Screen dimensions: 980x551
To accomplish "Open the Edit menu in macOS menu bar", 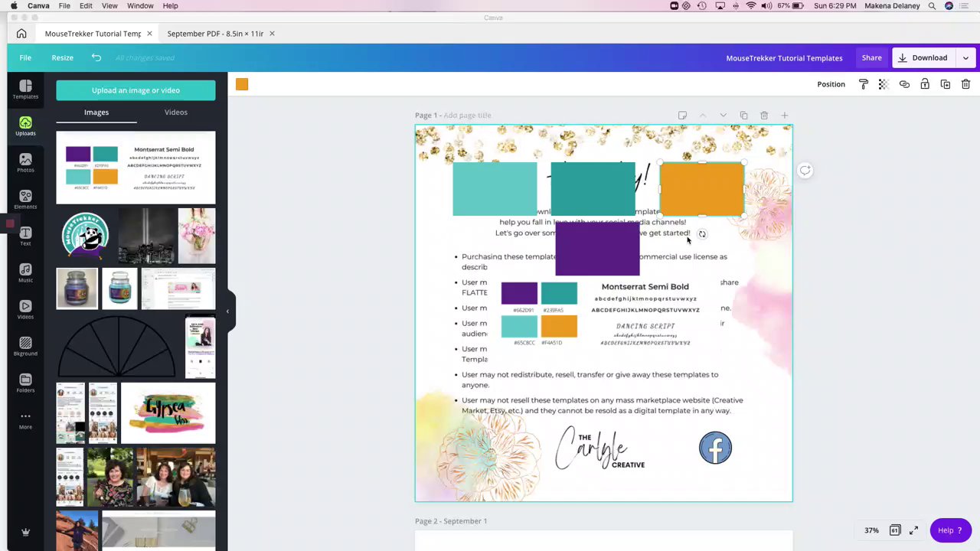I will click(86, 6).
